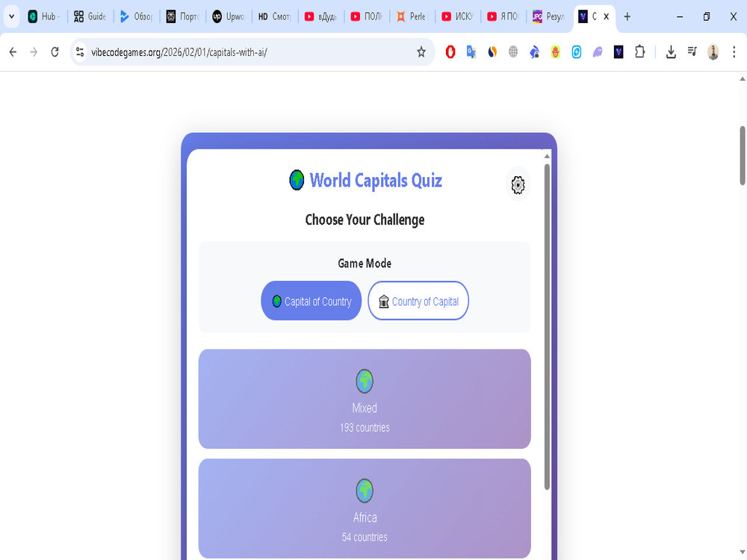
Task: Open a new browser tab
Action: click(627, 16)
